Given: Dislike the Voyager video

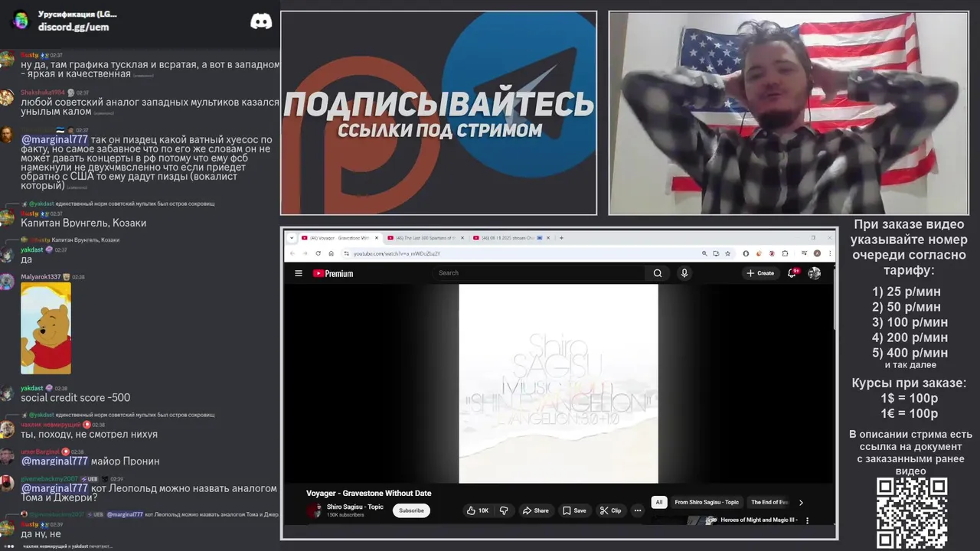Looking at the screenshot, I should (x=504, y=510).
